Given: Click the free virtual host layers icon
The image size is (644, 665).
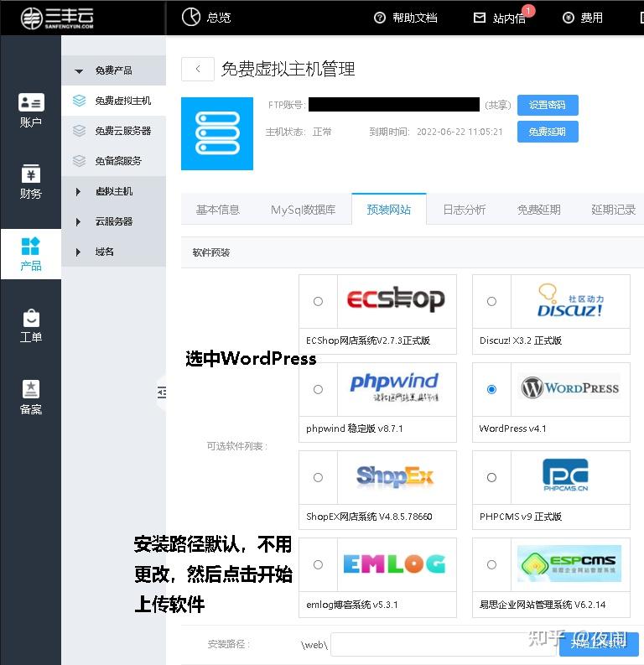Looking at the screenshot, I should tap(80, 101).
